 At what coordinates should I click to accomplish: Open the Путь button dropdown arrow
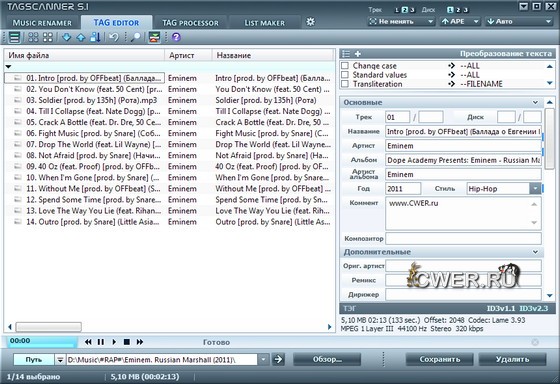click(60, 359)
